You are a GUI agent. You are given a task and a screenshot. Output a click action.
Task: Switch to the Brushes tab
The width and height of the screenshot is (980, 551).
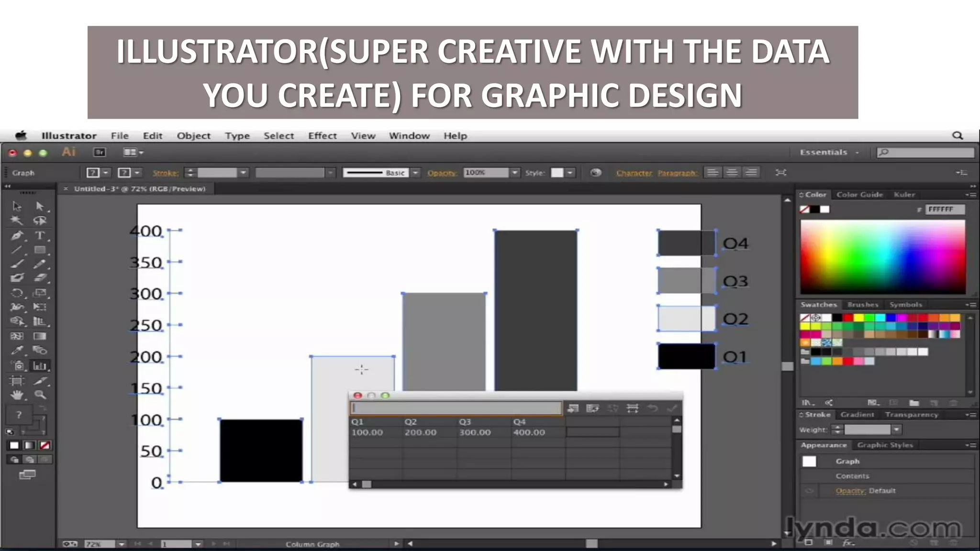click(863, 305)
